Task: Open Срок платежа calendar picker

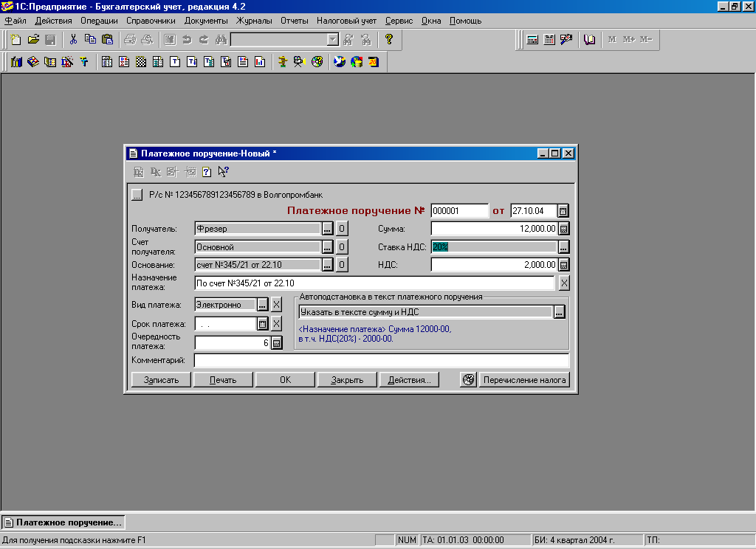Action: tap(262, 324)
